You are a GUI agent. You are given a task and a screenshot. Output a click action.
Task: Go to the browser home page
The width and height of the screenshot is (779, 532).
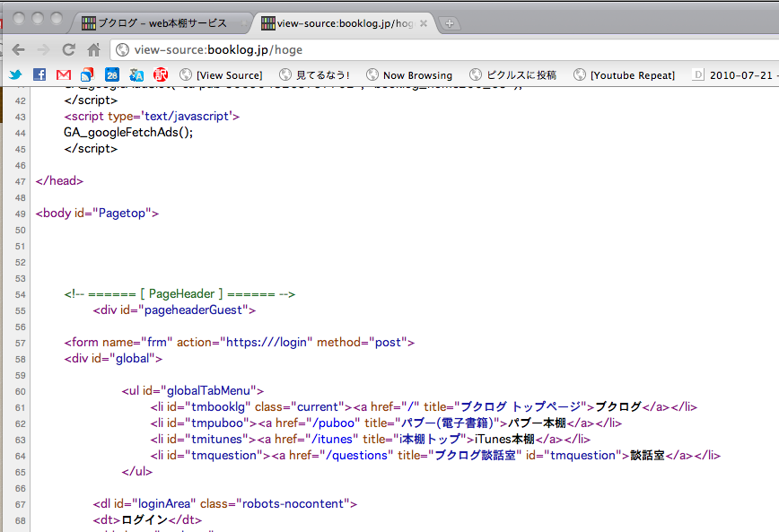pos(93,49)
